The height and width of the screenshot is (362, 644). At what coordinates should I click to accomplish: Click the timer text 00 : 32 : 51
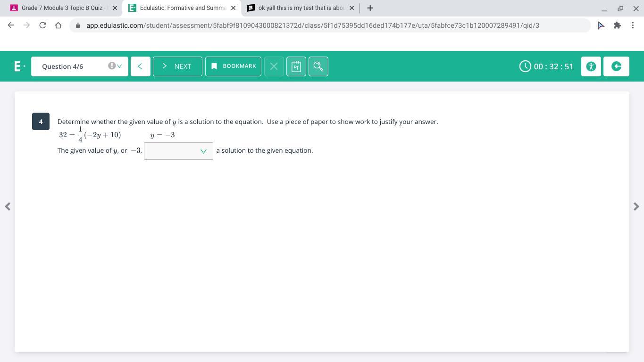(554, 66)
